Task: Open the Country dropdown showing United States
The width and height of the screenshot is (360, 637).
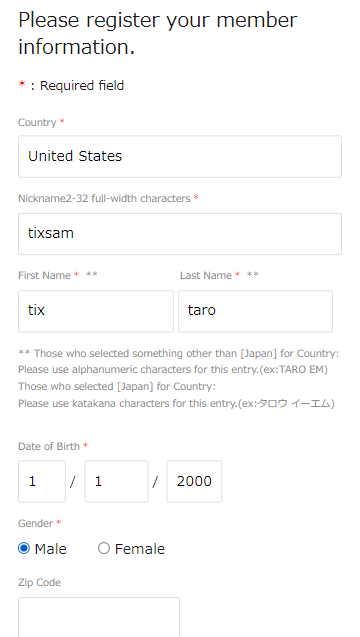Action: click(180, 156)
